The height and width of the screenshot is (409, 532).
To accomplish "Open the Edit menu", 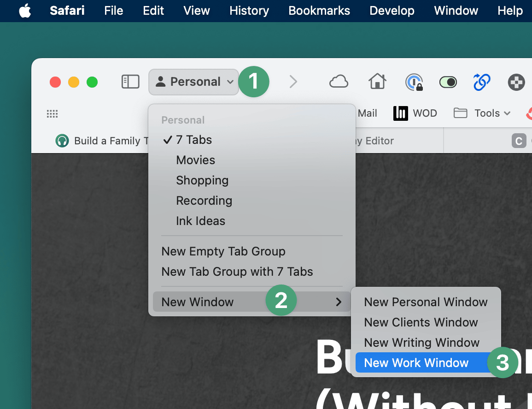I will (153, 11).
